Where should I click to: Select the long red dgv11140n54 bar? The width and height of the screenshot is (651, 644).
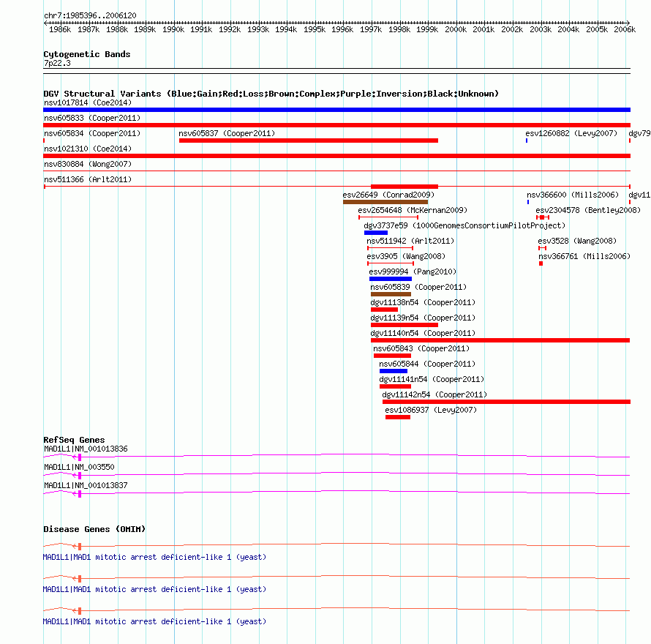500,340
